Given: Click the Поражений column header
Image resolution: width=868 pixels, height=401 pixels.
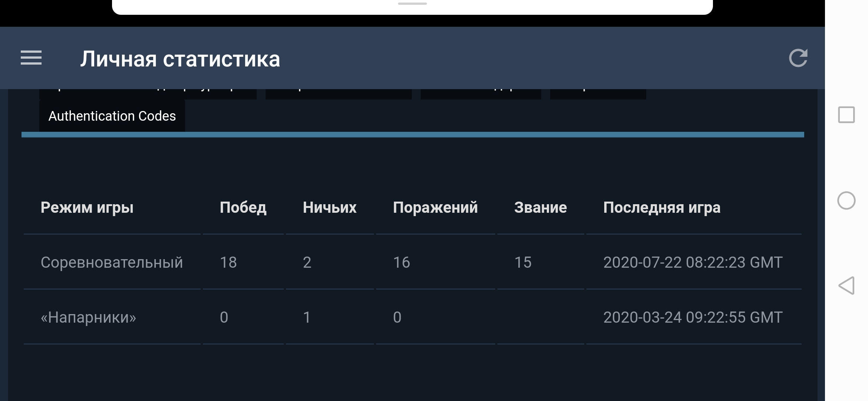Looking at the screenshot, I should (x=435, y=207).
